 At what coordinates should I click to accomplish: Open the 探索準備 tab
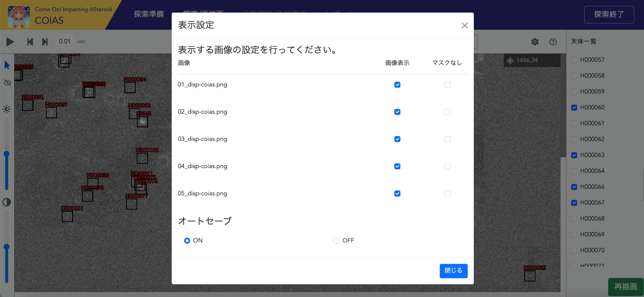click(x=149, y=14)
